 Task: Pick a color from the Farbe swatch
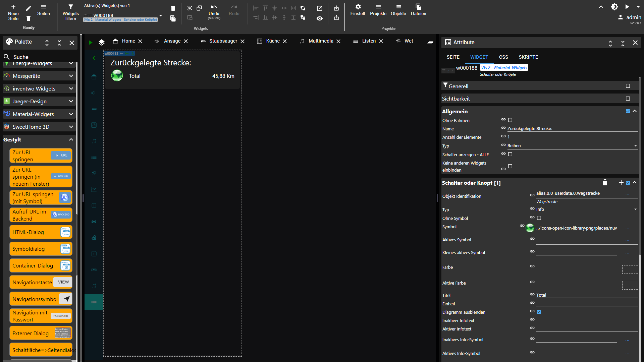(630, 269)
